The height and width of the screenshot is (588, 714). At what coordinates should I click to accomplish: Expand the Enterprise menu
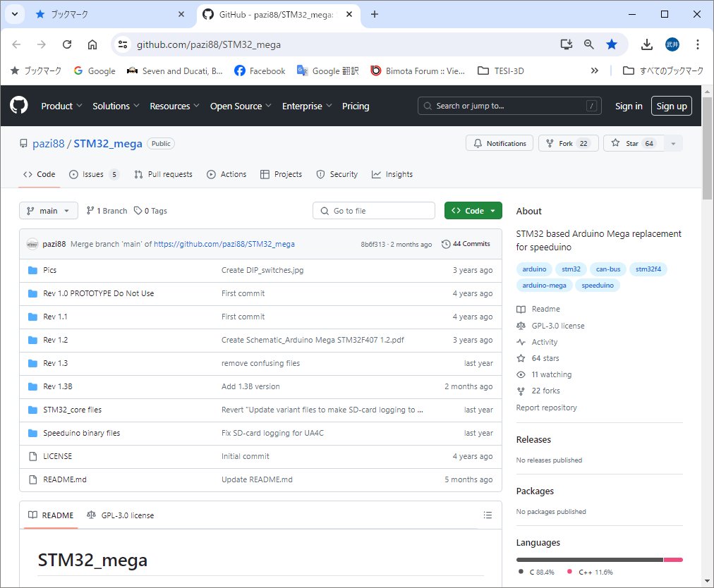pos(306,106)
